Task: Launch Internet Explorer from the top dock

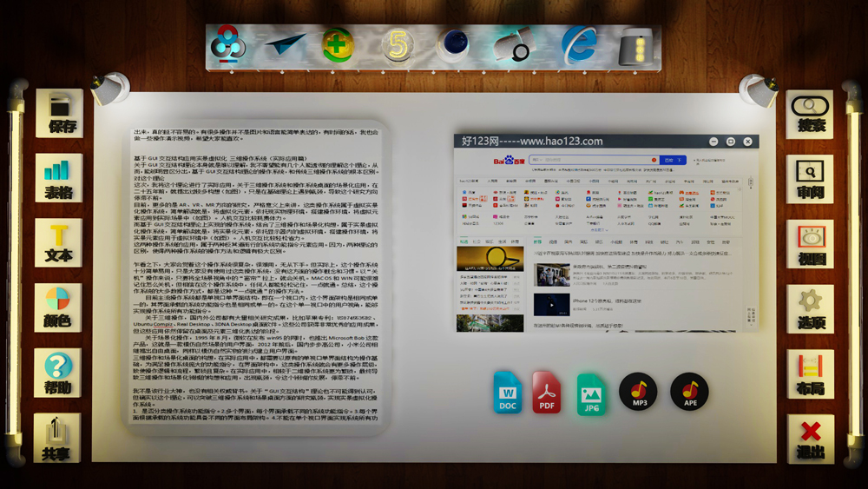Action: (x=579, y=45)
